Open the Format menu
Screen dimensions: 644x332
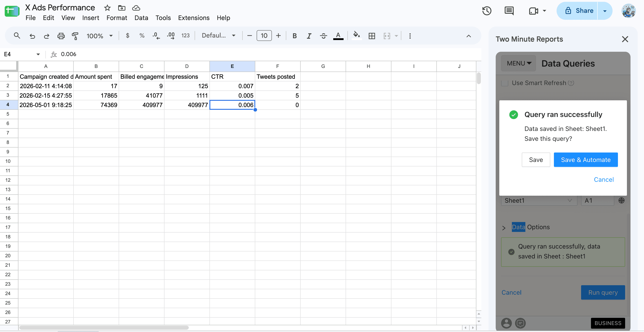117,18
